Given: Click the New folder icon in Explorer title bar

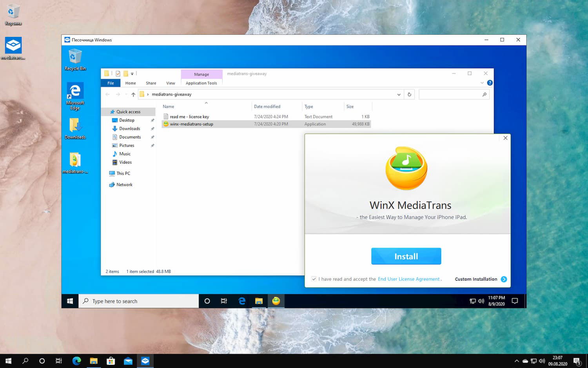Looking at the screenshot, I should point(126,73).
